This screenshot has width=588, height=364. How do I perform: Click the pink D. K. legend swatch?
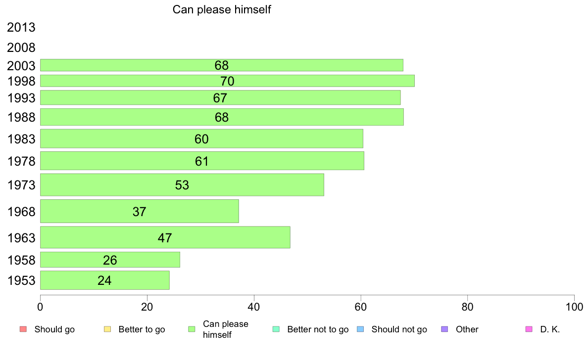pos(529,329)
